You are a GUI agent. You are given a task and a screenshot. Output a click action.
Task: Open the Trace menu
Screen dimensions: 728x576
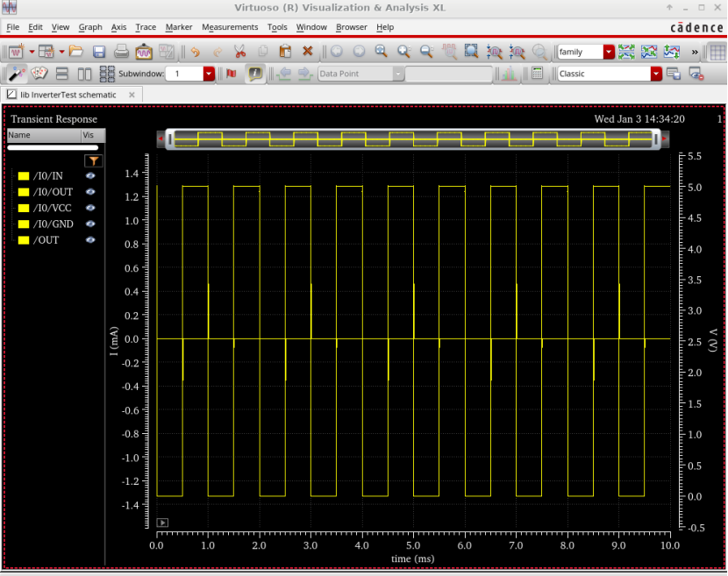[146, 27]
